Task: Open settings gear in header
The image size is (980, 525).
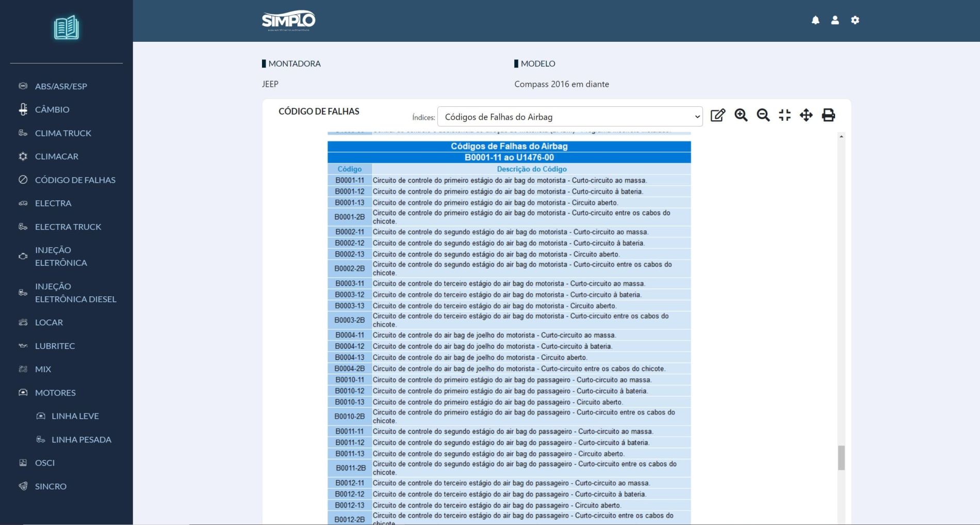Action: (x=855, y=20)
